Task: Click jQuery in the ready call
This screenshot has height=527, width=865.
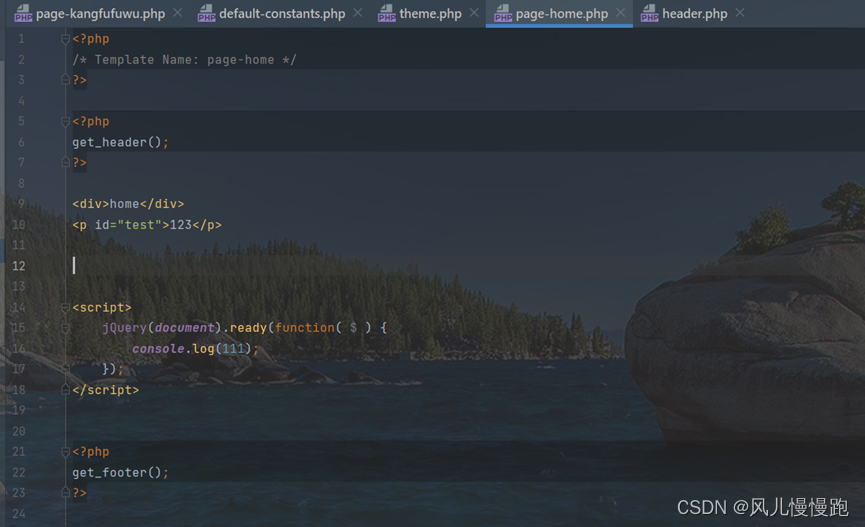Action: (124, 328)
